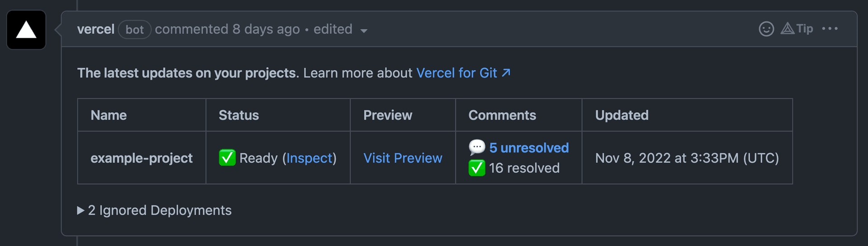The width and height of the screenshot is (868, 246).
Task: Open the three-dot comment options menu
Action: [x=830, y=29]
